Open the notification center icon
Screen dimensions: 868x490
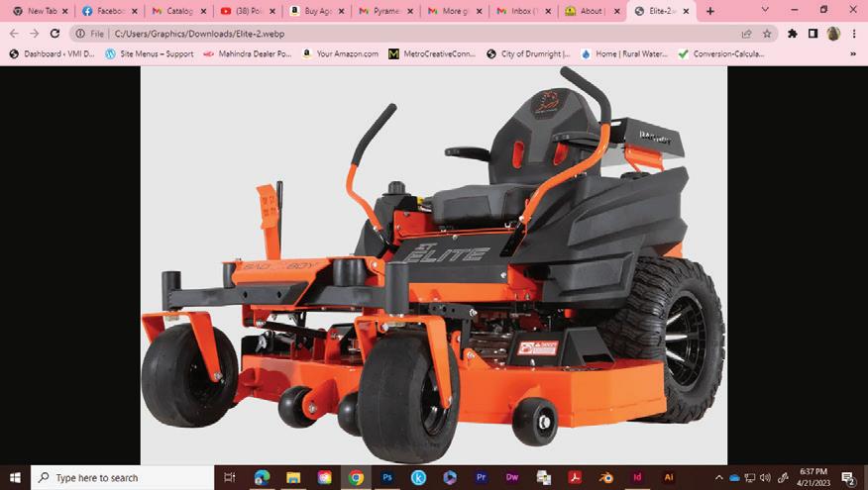[848, 478]
